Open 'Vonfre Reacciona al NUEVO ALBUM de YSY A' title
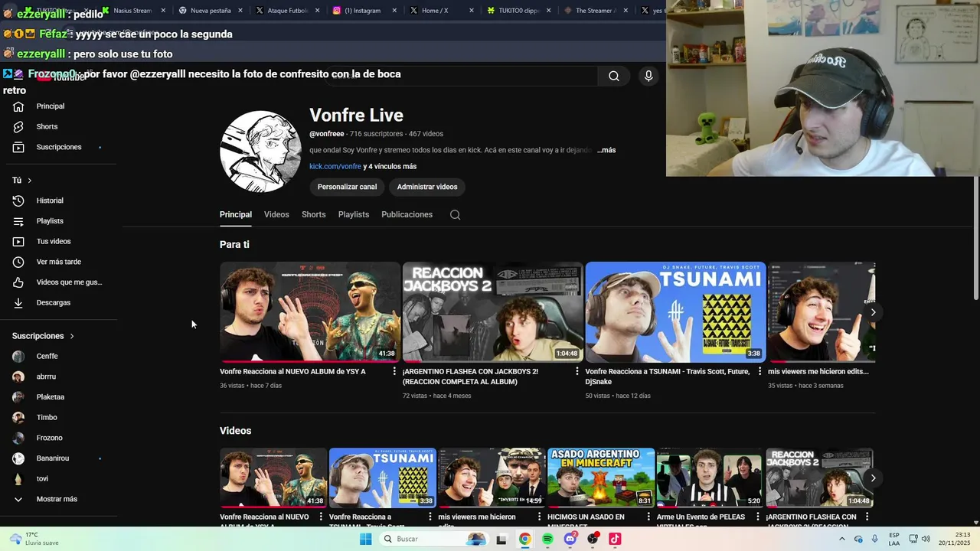 coord(292,371)
